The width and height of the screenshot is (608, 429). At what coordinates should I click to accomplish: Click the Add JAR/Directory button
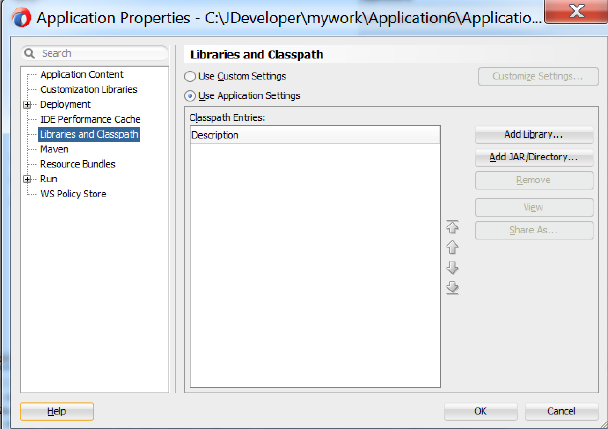coord(534,157)
